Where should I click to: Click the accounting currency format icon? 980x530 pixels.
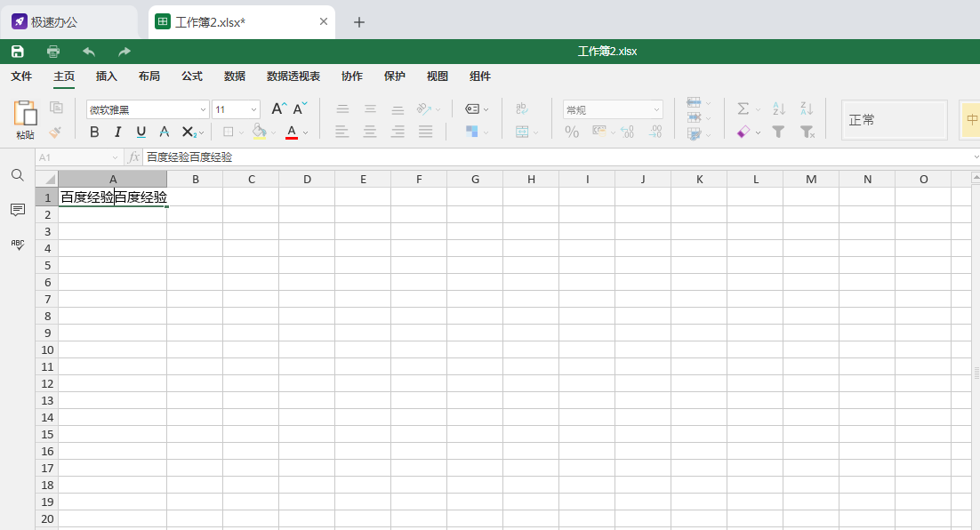[x=598, y=132]
